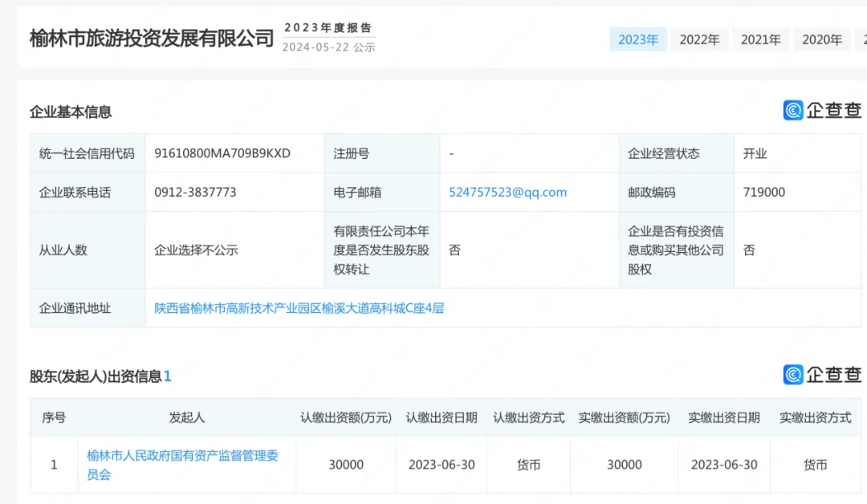Image resolution: width=867 pixels, height=504 pixels.
Task: Click the partially visible year tab after 2020年
Action: [862, 39]
